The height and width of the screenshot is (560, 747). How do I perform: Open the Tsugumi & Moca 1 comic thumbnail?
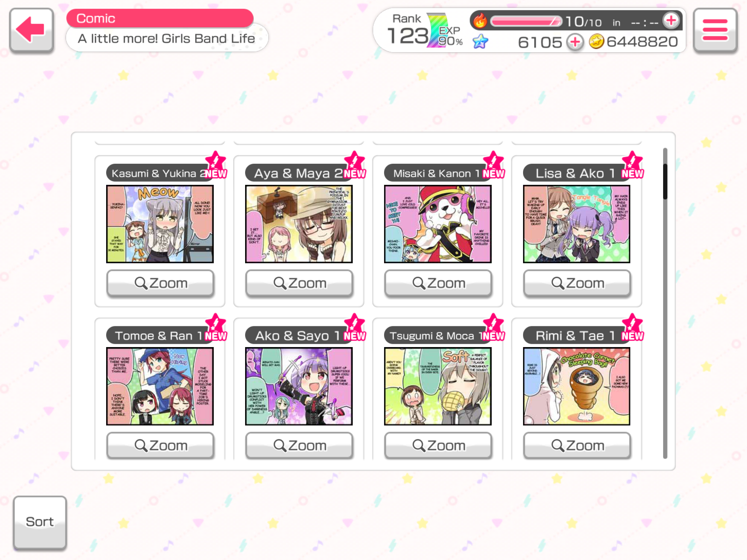[x=438, y=386]
